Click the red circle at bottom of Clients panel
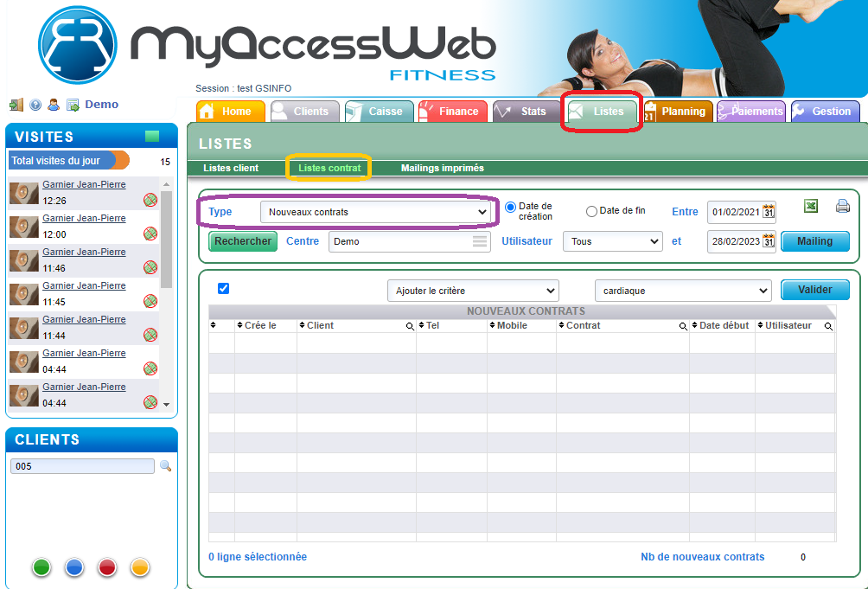This screenshot has width=868, height=589. tap(107, 567)
